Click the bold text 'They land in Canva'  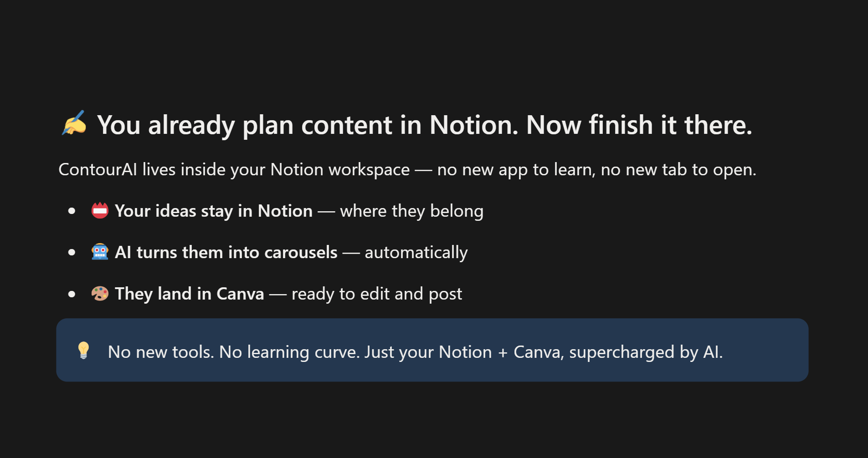coord(190,294)
